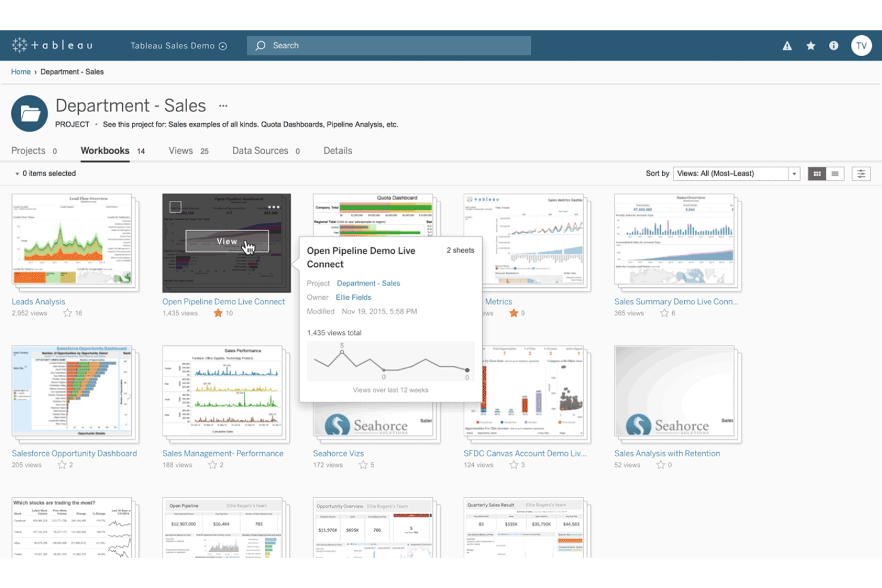Click '2,952 views' under Leads Analysis

[x=29, y=313]
